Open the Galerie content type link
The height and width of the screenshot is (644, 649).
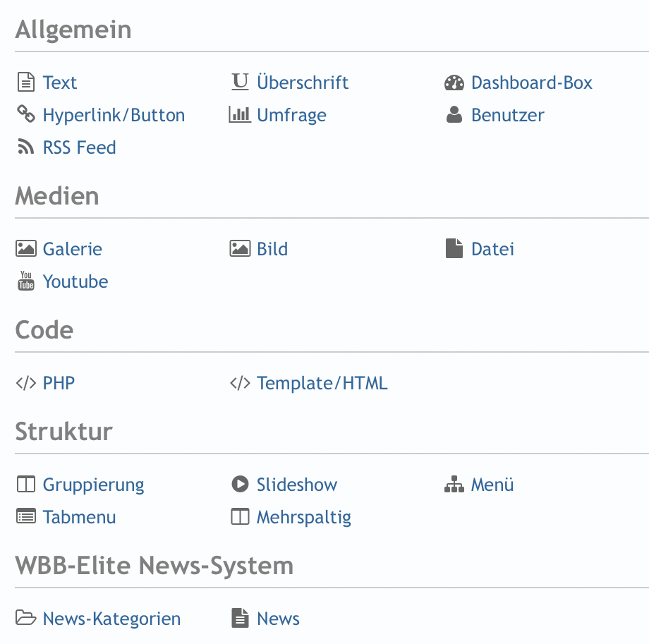coord(72,249)
